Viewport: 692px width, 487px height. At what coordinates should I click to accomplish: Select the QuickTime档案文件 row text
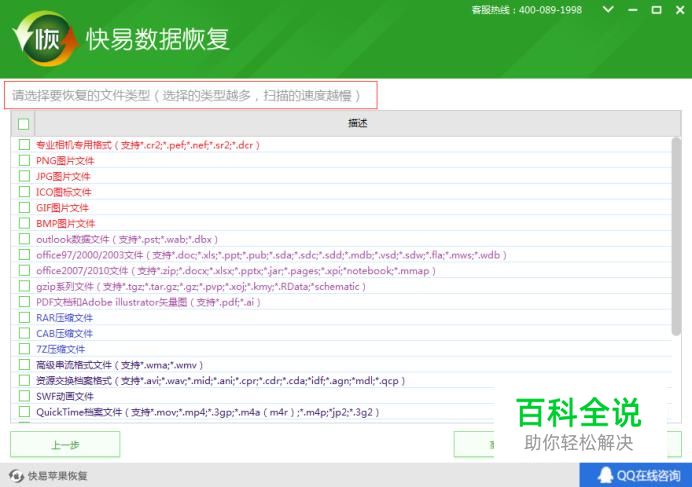208,412
